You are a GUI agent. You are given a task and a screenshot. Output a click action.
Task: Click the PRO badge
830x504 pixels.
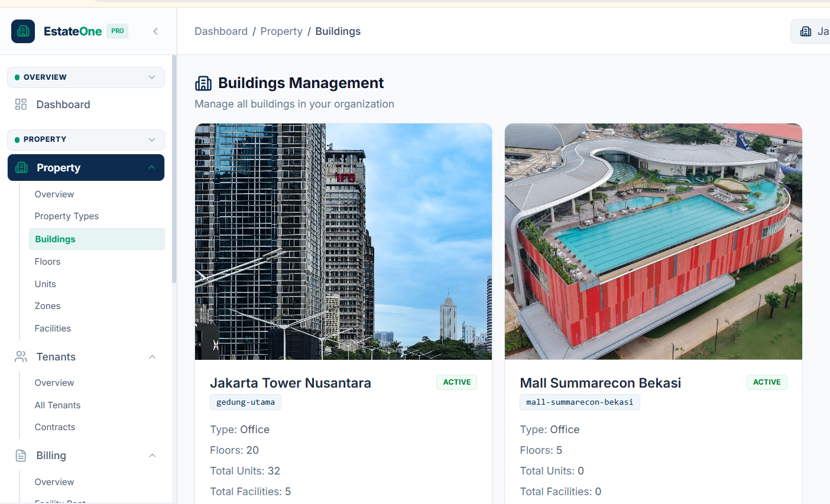coord(118,31)
